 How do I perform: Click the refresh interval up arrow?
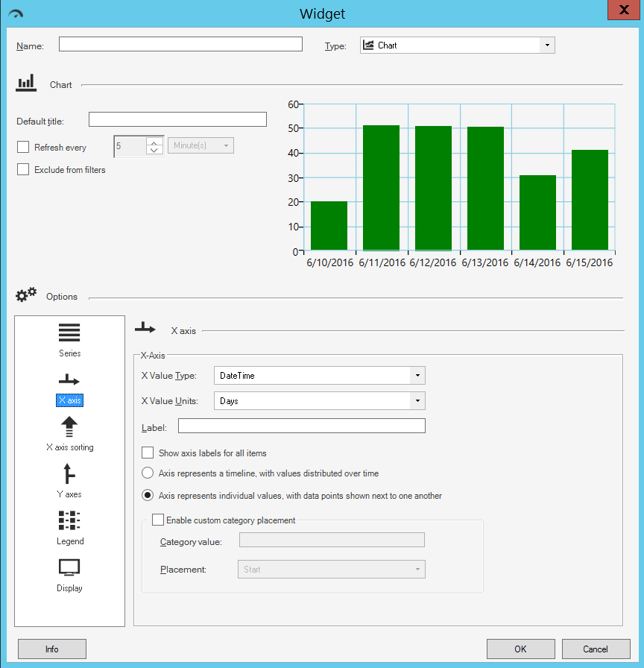tap(154, 143)
